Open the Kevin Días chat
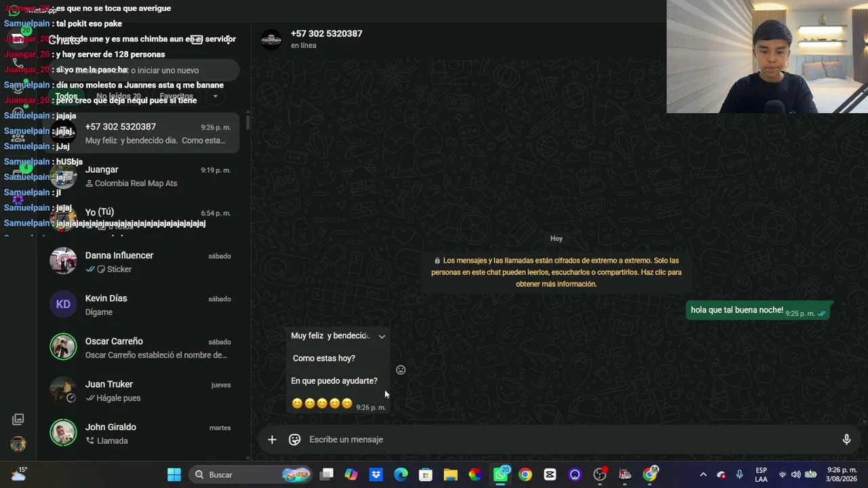 141,304
